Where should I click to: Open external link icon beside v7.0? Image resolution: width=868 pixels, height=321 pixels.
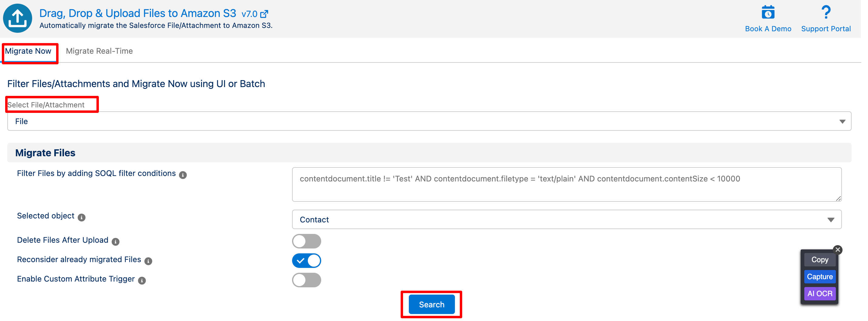[x=264, y=14]
